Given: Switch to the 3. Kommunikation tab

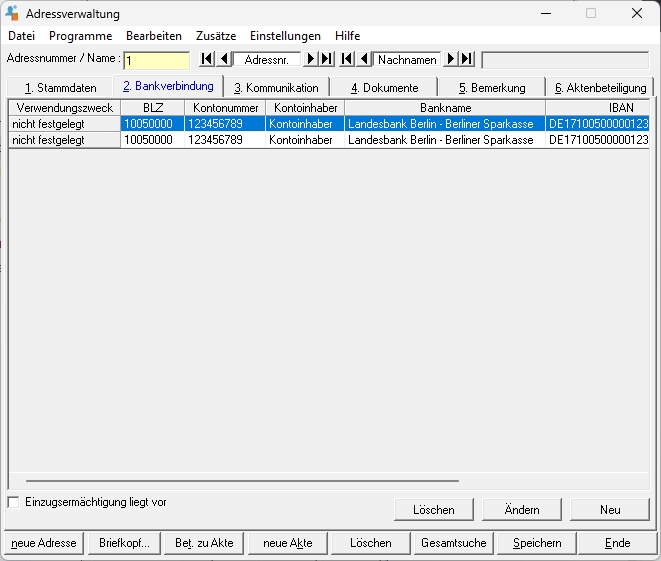Looking at the screenshot, I should pyautogui.click(x=276, y=88).
